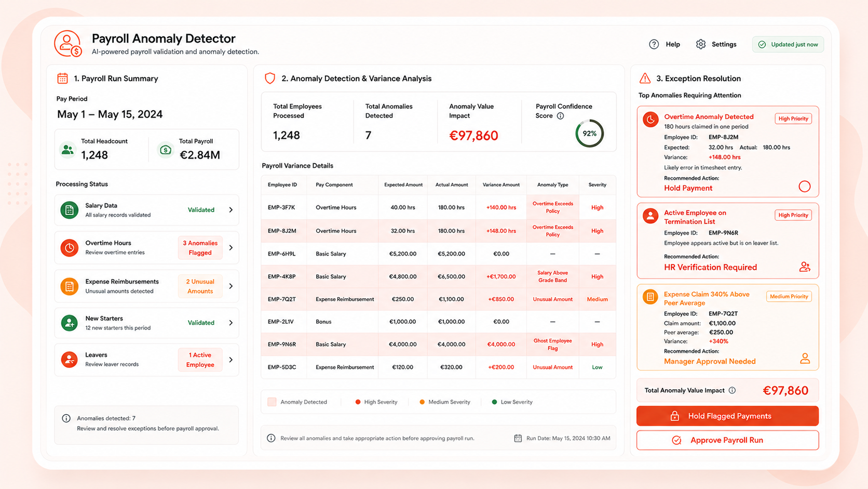Click the Total Payroll money icon
The height and width of the screenshot is (489, 868).
coord(166,150)
